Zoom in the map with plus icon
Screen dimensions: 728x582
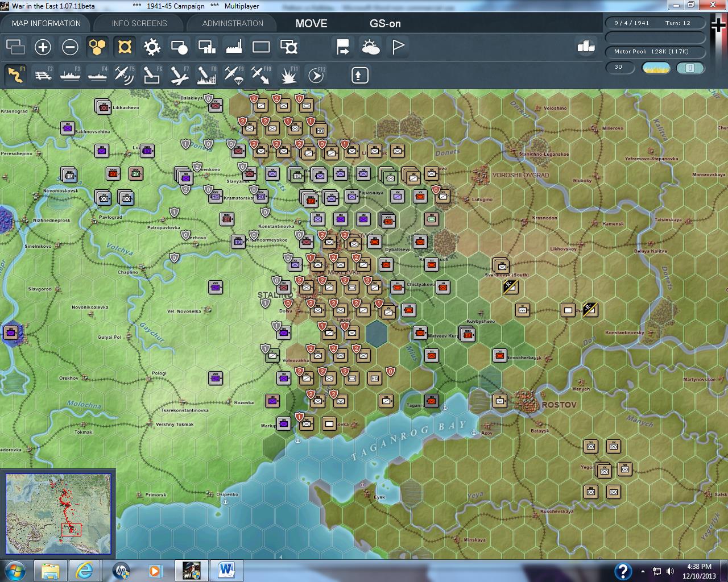[x=43, y=47]
